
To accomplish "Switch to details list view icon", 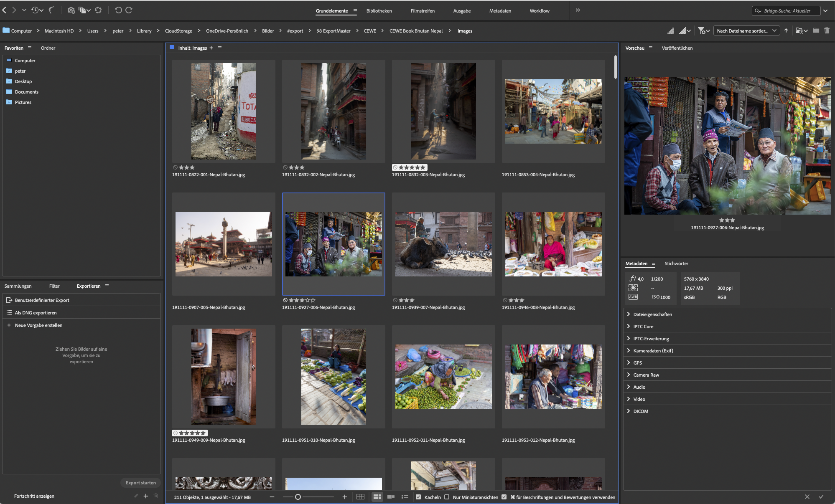I will (x=391, y=497).
